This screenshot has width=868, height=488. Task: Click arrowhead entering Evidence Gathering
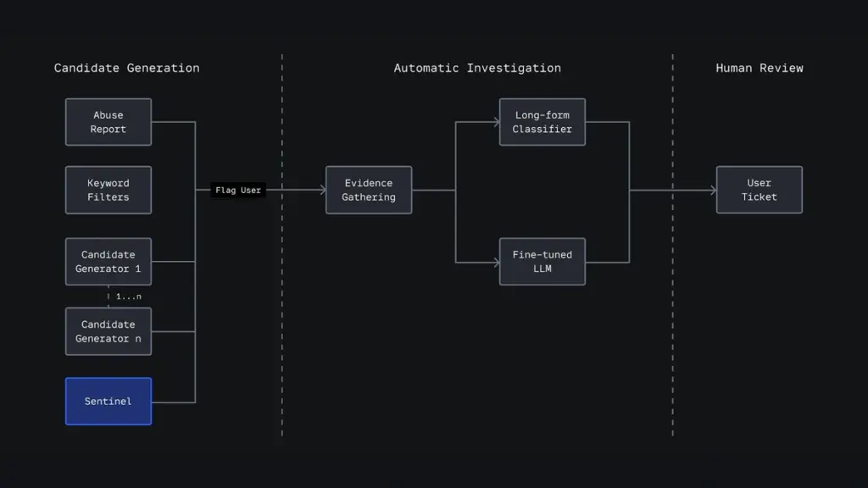click(x=322, y=191)
